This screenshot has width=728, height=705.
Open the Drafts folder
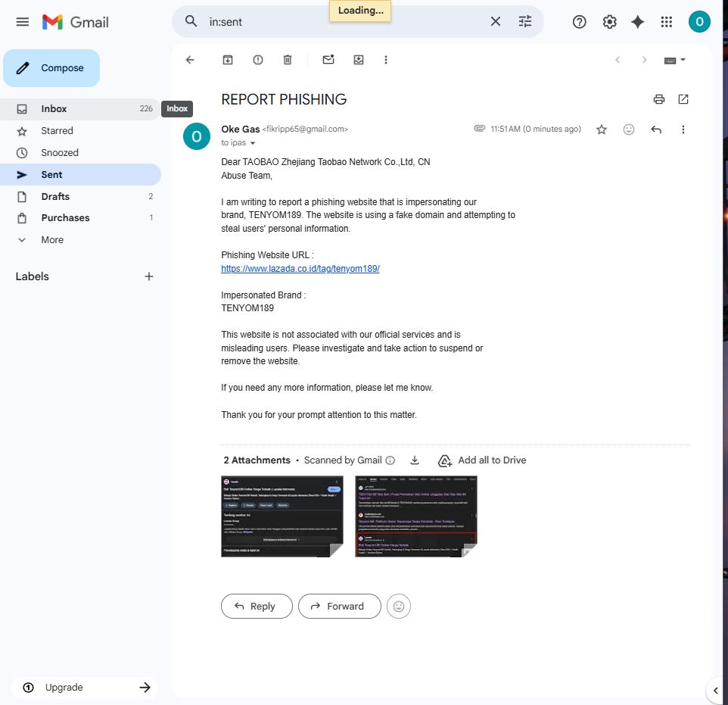(80, 197)
